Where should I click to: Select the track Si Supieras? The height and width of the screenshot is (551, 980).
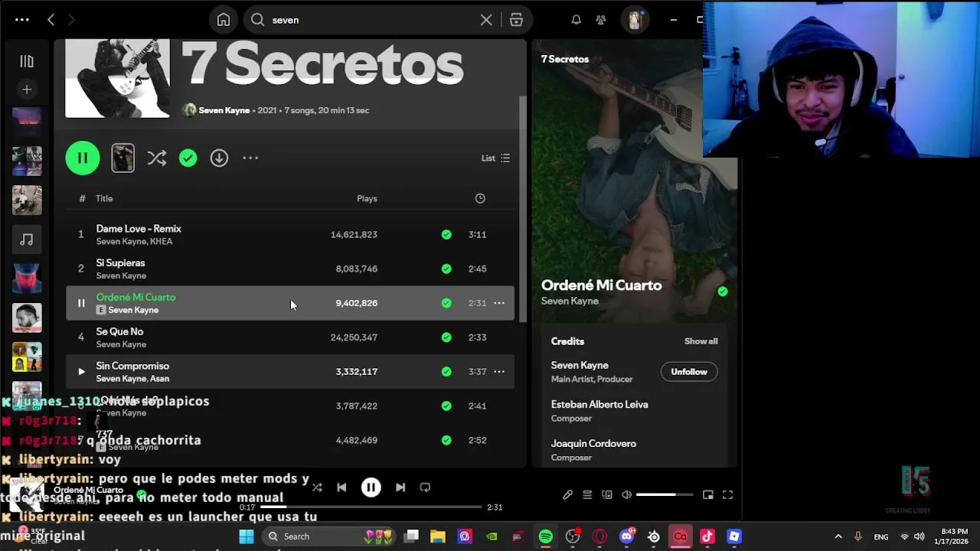[x=120, y=263]
